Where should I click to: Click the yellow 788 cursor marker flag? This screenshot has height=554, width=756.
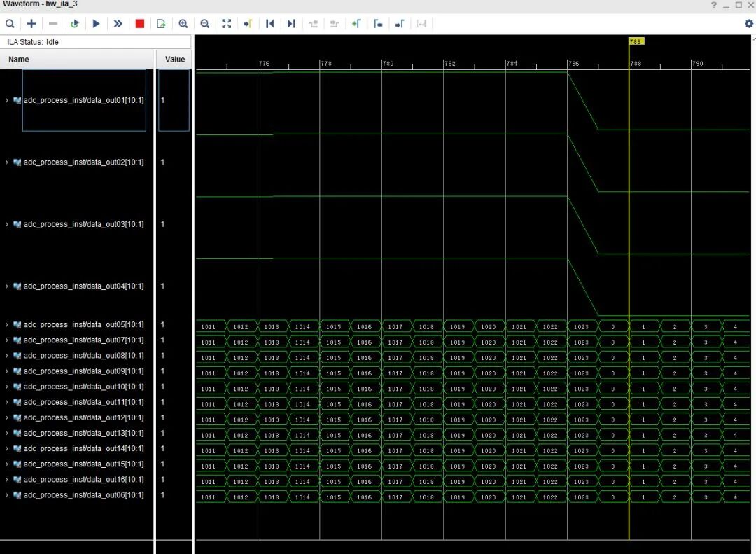tap(636, 42)
